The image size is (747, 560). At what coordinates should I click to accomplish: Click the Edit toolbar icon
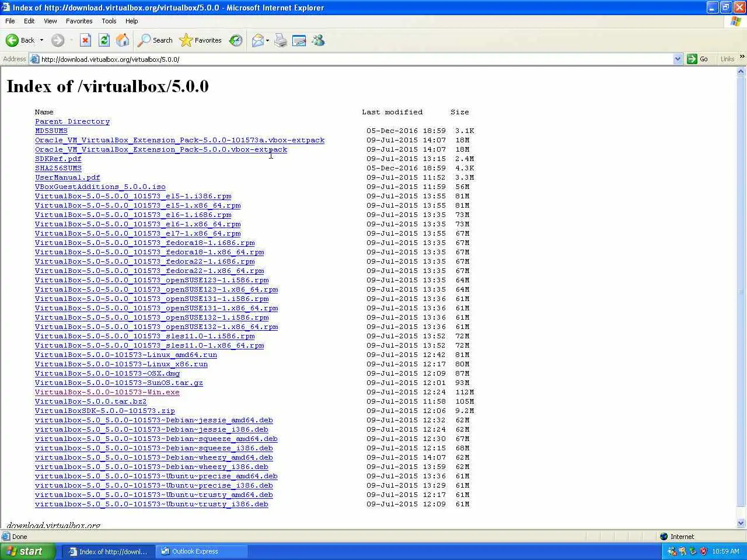[299, 40]
